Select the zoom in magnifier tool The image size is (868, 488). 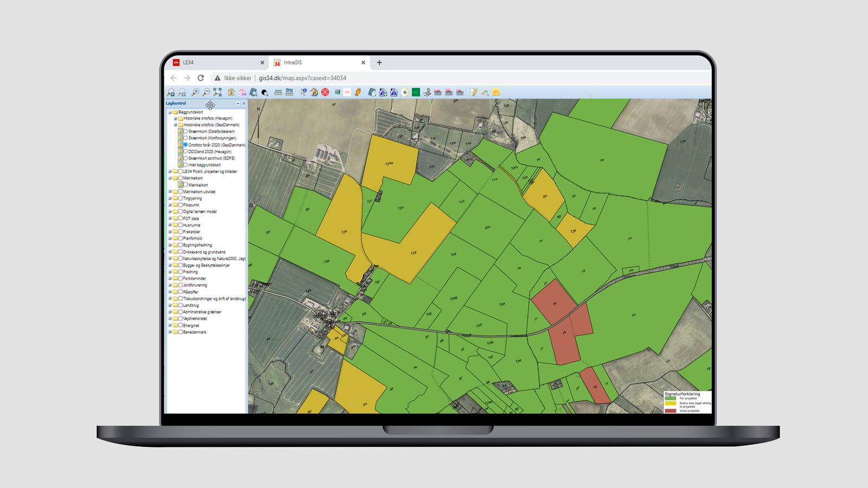[195, 92]
